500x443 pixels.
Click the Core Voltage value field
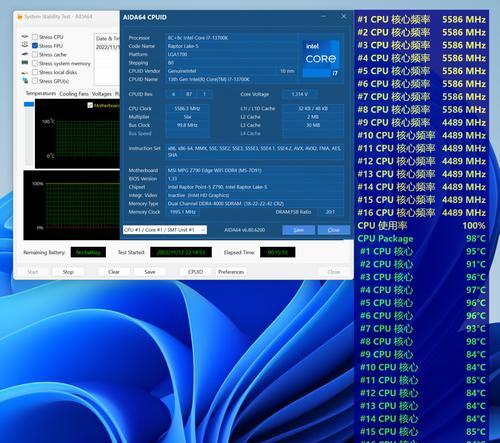[300, 94]
